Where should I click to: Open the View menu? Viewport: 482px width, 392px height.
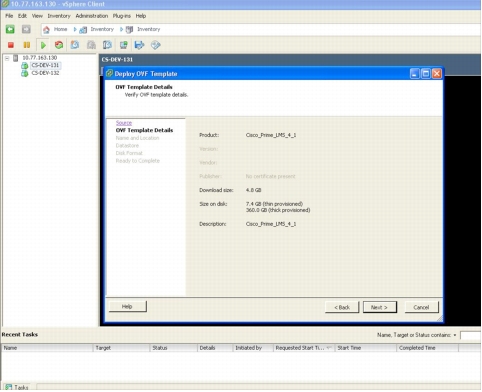tap(37, 16)
